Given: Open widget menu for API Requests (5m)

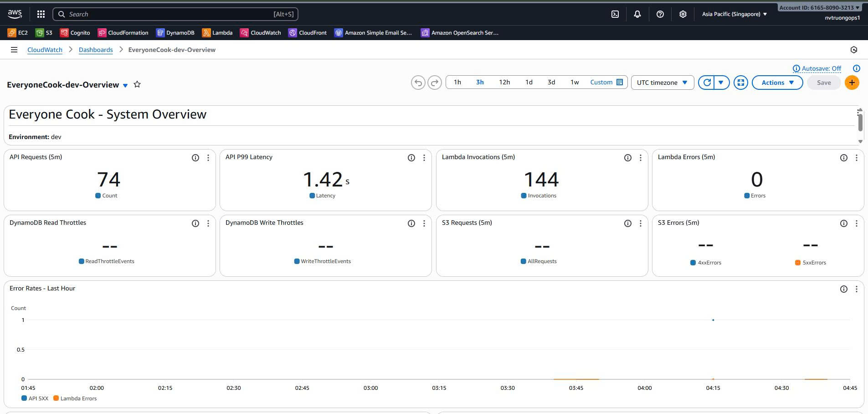Looking at the screenshot, I should [208, 158].
